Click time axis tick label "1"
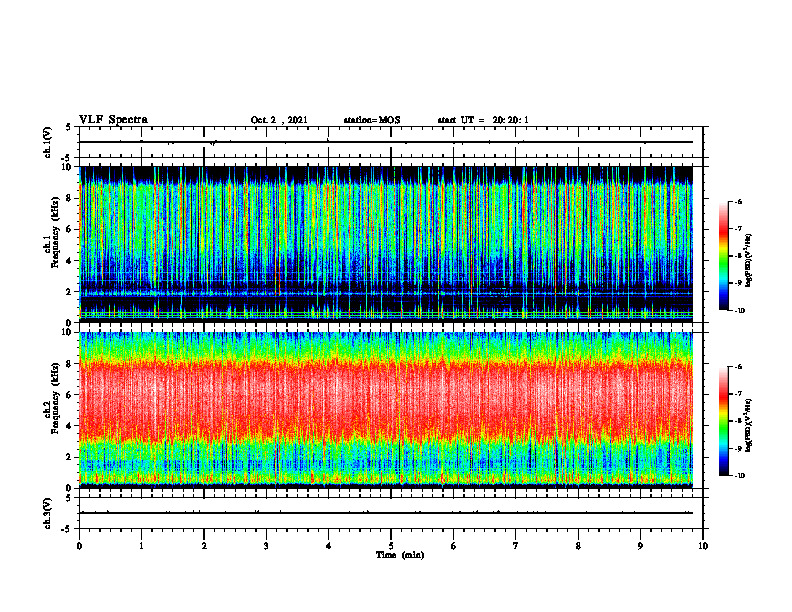792x612 pixels. (141, 546)
